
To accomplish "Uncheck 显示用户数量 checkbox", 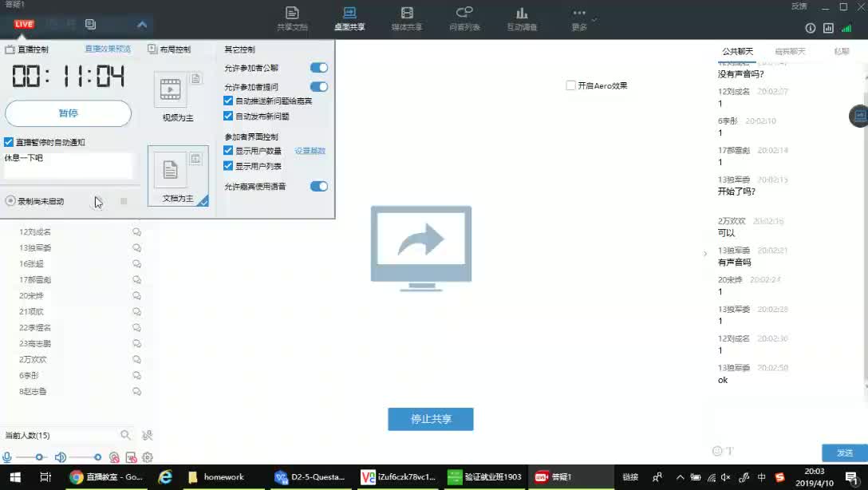I will pyautogui.click(x=228, y=151).
